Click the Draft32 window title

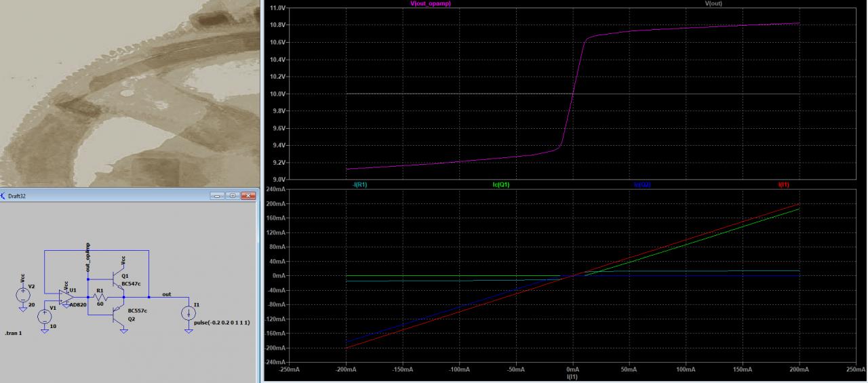click(18, 196)
